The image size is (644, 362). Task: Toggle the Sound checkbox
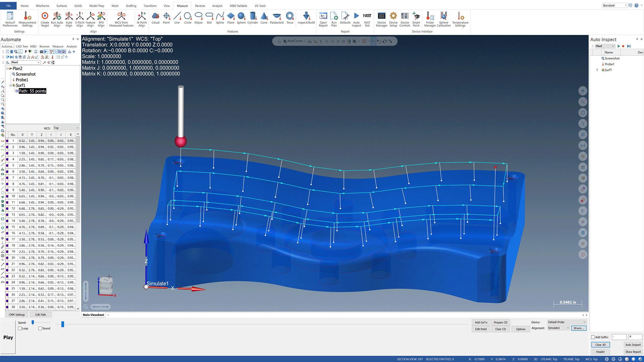pos(40,328)
